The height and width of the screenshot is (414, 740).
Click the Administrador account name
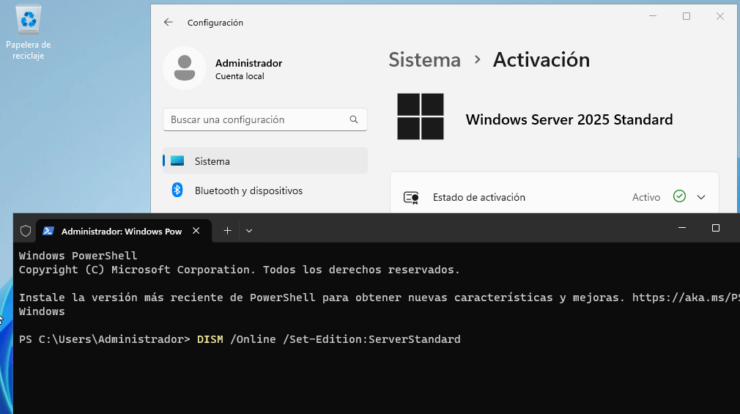tap(249, 63)
